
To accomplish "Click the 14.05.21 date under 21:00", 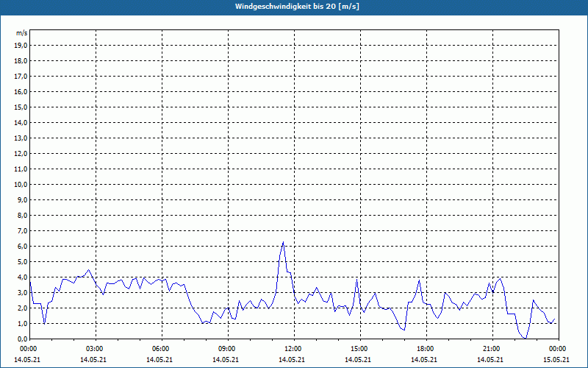I will [490, 359].
